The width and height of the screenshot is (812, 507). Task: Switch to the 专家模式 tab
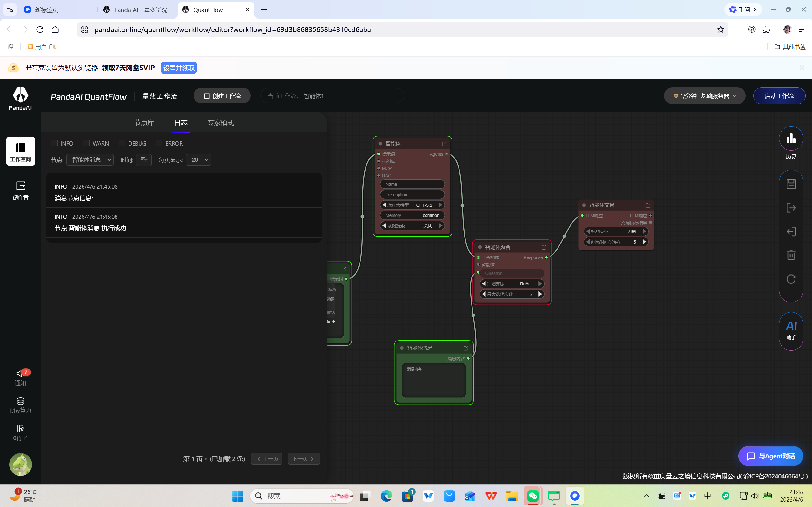point(221,123)
